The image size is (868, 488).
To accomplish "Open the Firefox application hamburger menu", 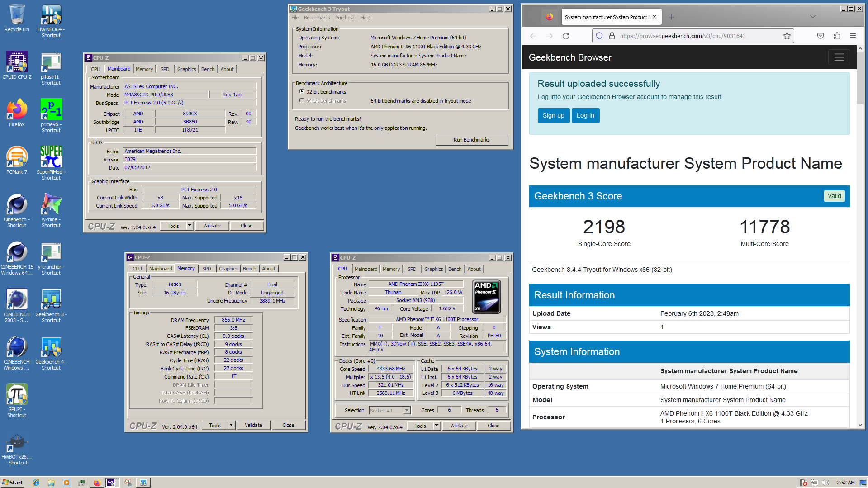I will tap(853, 36).
